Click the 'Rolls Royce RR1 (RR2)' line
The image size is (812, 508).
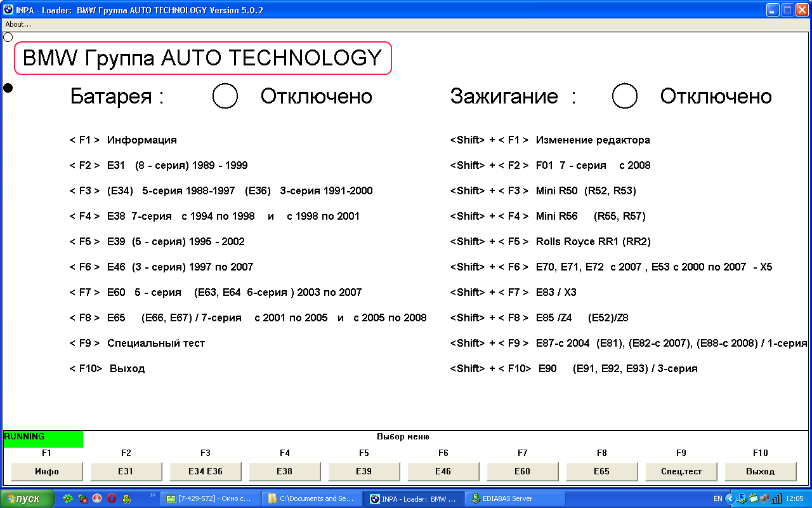[551, 241]
